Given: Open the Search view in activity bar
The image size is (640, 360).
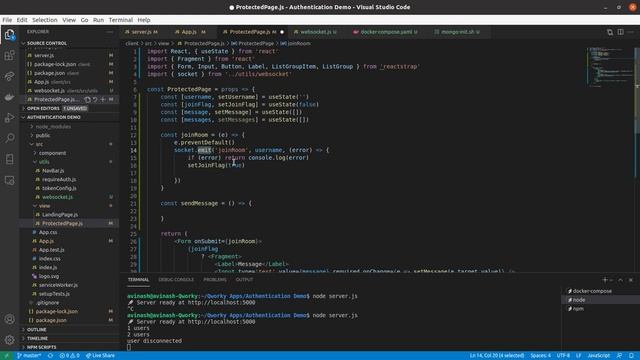Looking at the screenshot, I should coord(9,138).
